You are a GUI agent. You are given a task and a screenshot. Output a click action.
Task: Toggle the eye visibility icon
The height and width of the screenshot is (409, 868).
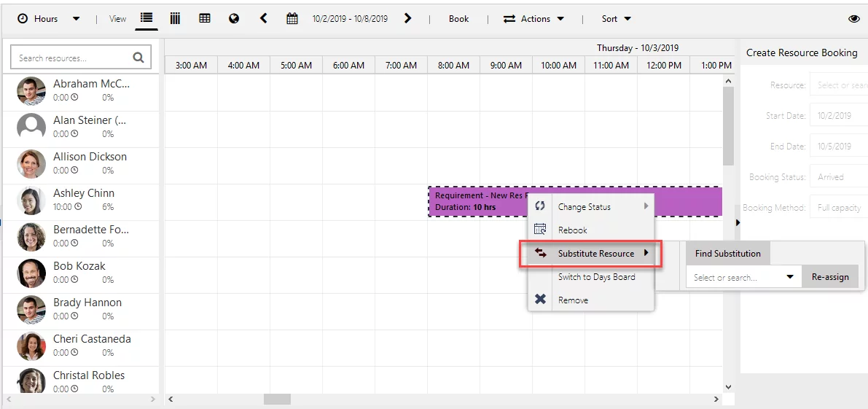tap(853, 18)
